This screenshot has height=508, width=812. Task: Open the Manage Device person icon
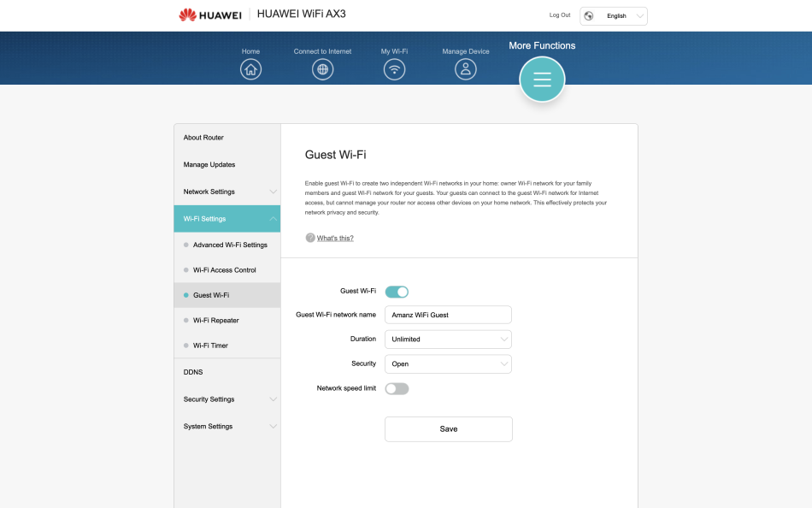466,69
